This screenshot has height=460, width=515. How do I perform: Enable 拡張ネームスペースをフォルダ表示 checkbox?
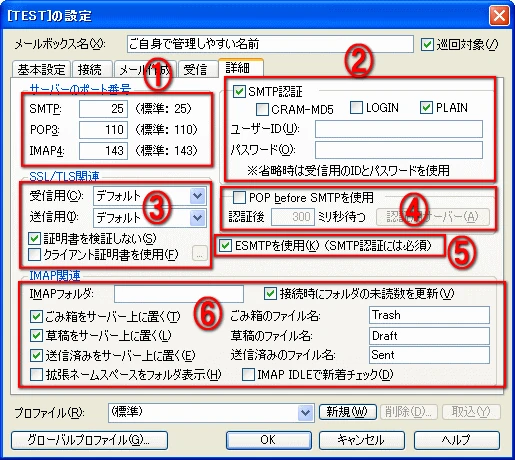pyautogui.click(x=36, y=375)
